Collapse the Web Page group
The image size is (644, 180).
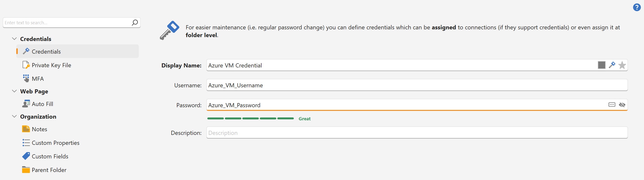click(x=15, y=91)
